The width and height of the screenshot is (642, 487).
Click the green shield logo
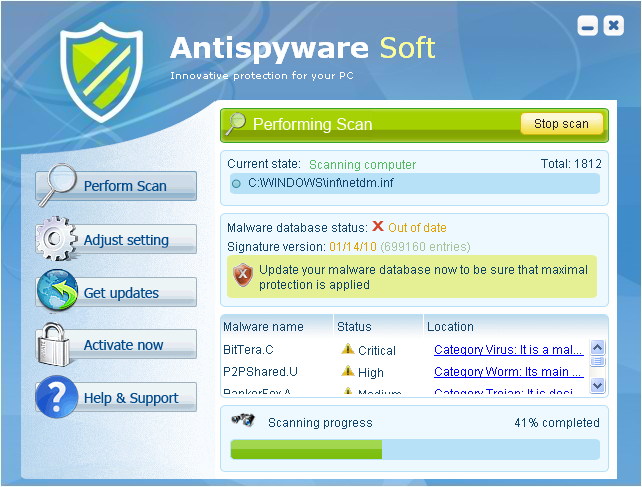(x=102, y=72)
